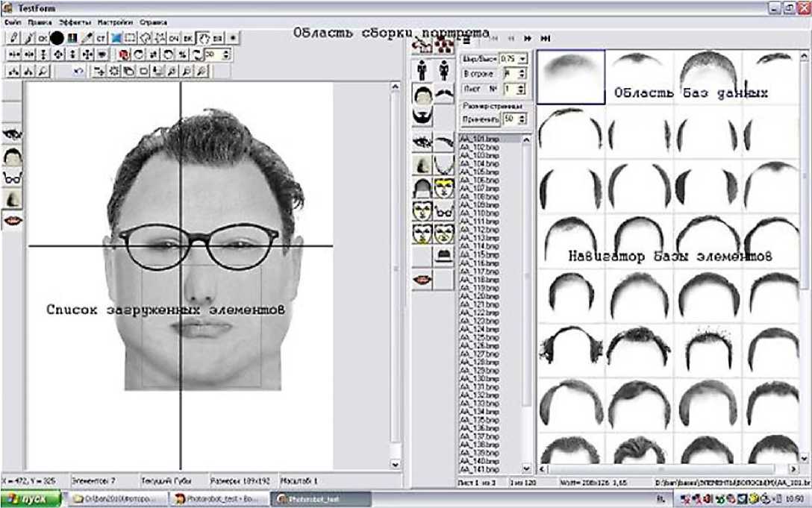Open the hat category in the navigator

445,255
